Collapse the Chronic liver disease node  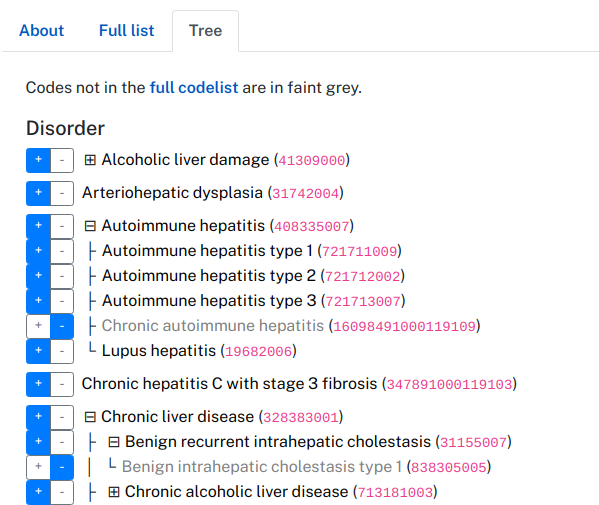click(90, 417)
